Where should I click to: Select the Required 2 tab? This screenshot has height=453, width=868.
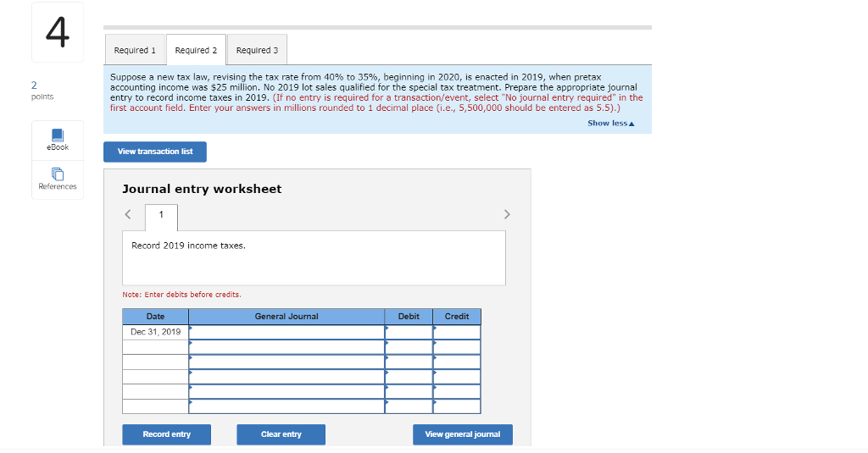coord(196,50)
